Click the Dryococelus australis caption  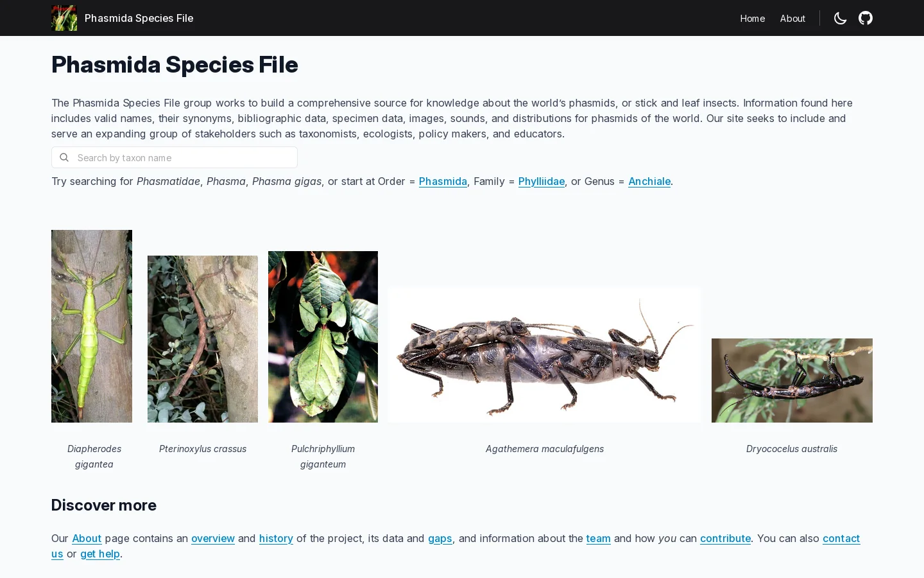coord(792,448)
